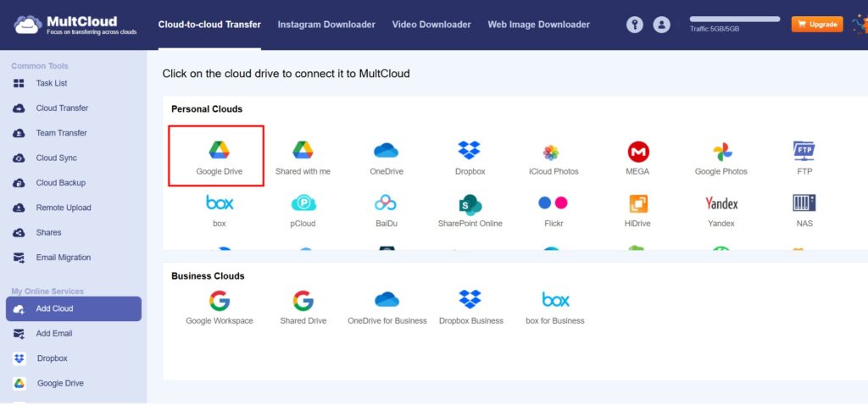Choose the Dropbox personal cloud icon

coord(470,152)
